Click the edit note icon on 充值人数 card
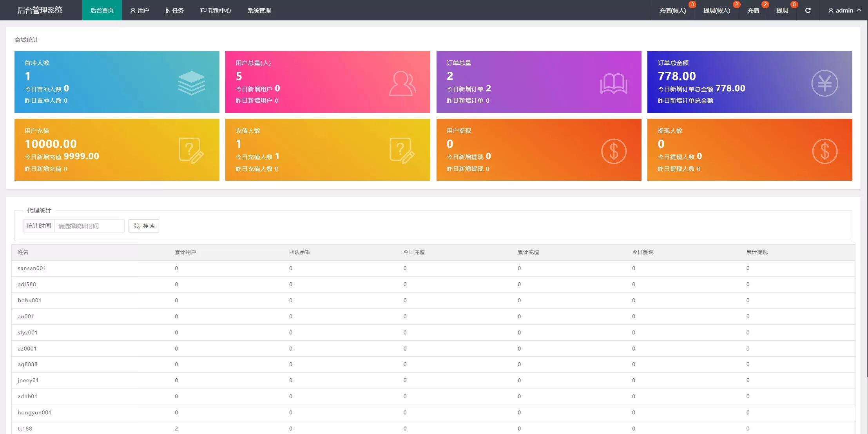This screenshot has width=868, height=434. tap(402, 151)
